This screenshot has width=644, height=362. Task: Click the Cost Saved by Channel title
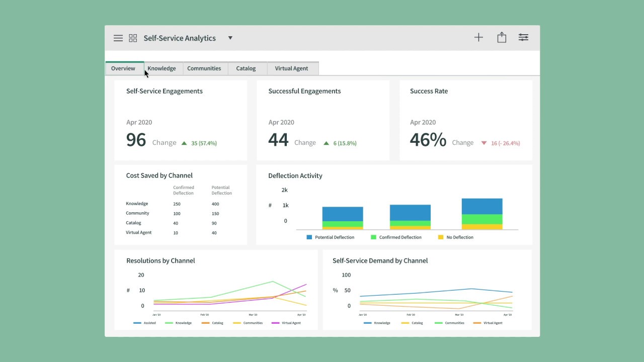pos(159,175)
